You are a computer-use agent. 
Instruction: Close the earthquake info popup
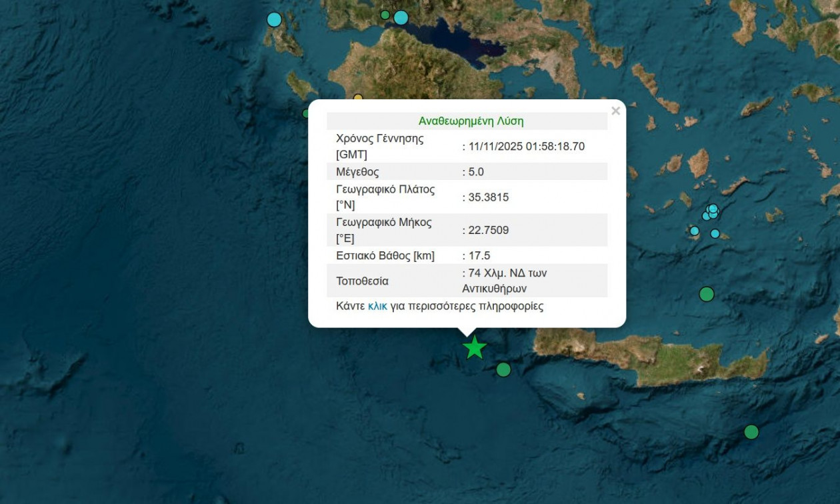click(x=615, y=111)
